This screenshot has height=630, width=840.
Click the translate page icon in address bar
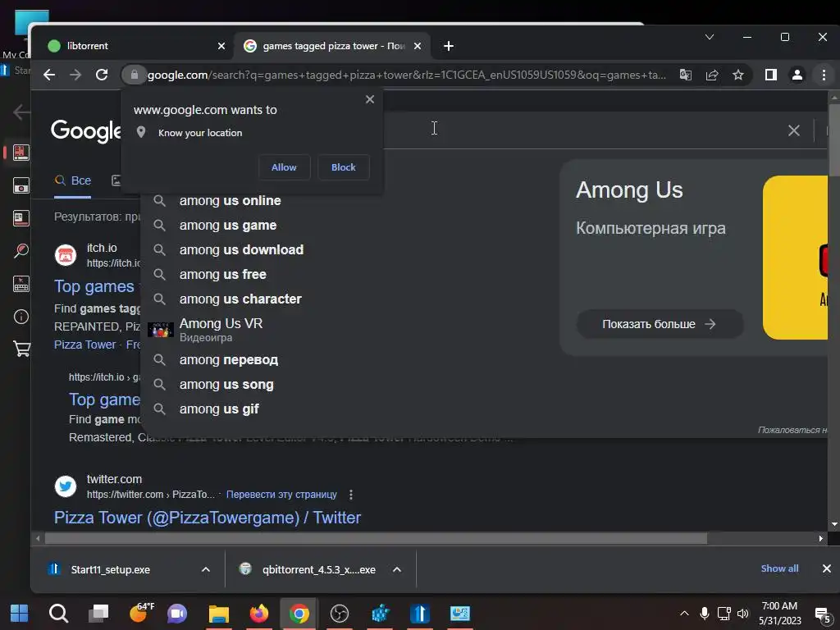pyautogui.click(x=686, y=75)
